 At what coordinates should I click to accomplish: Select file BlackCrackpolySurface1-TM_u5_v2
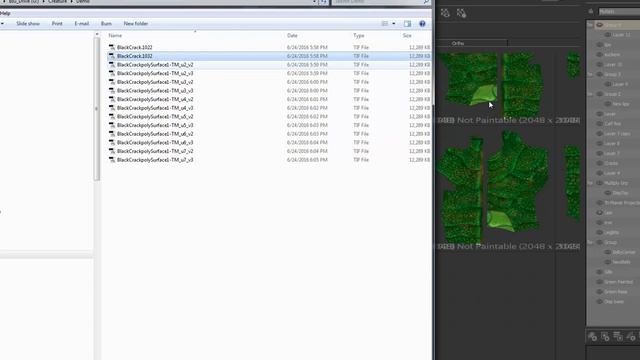(x=155, y=116)
